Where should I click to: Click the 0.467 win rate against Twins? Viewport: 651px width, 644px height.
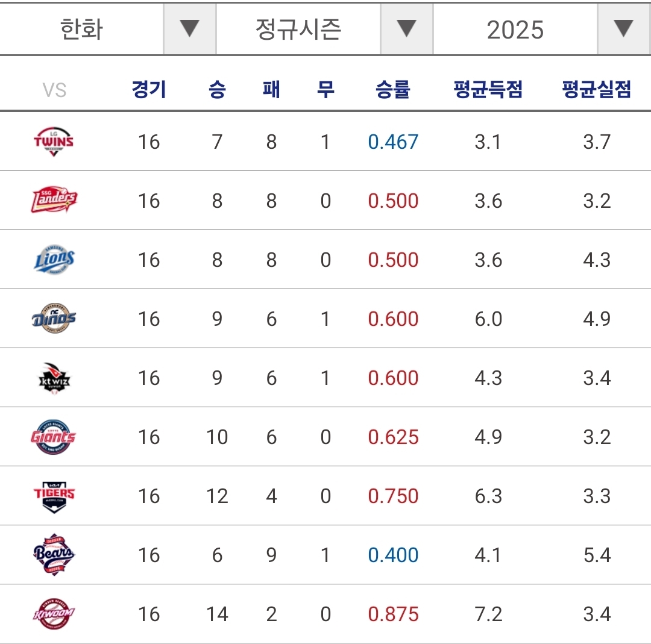tap(393, 142)
